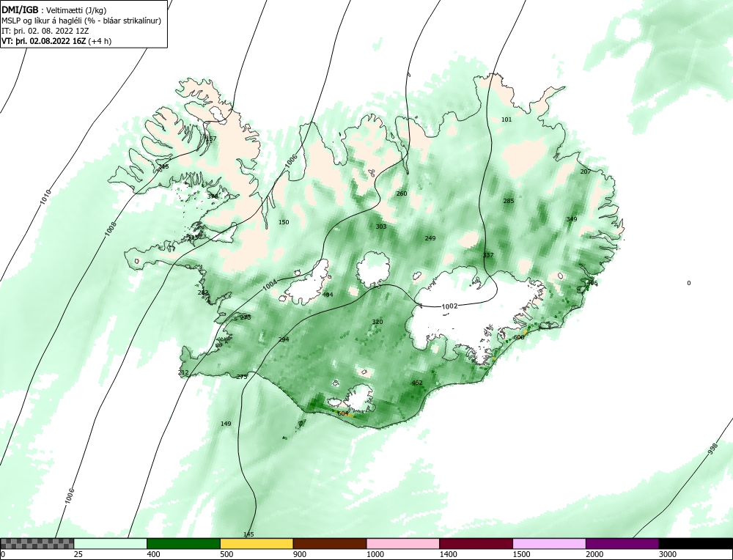Click the '25' legend scale label
The image size is (733, 560).
(x=78, y=554)
